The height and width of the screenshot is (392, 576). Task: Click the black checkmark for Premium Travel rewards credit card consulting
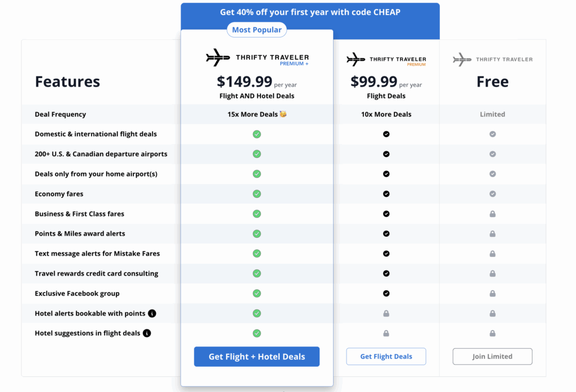click(x=386, y=273)
